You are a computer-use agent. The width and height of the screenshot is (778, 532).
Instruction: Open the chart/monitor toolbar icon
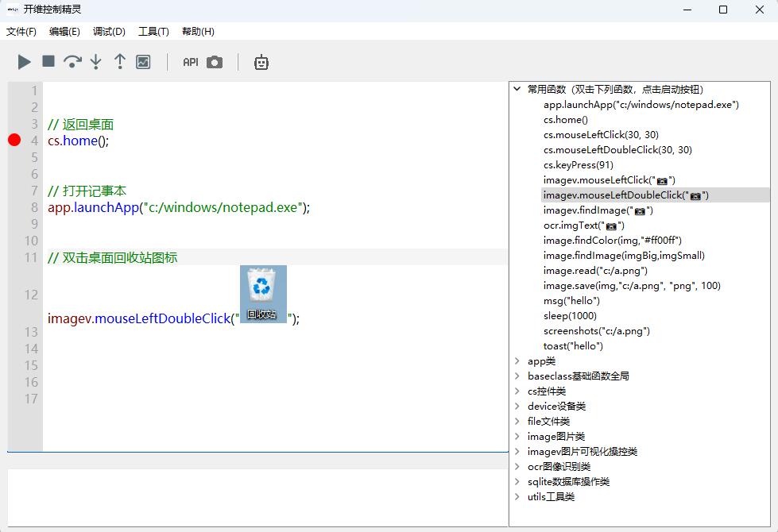tap(143, 62)
